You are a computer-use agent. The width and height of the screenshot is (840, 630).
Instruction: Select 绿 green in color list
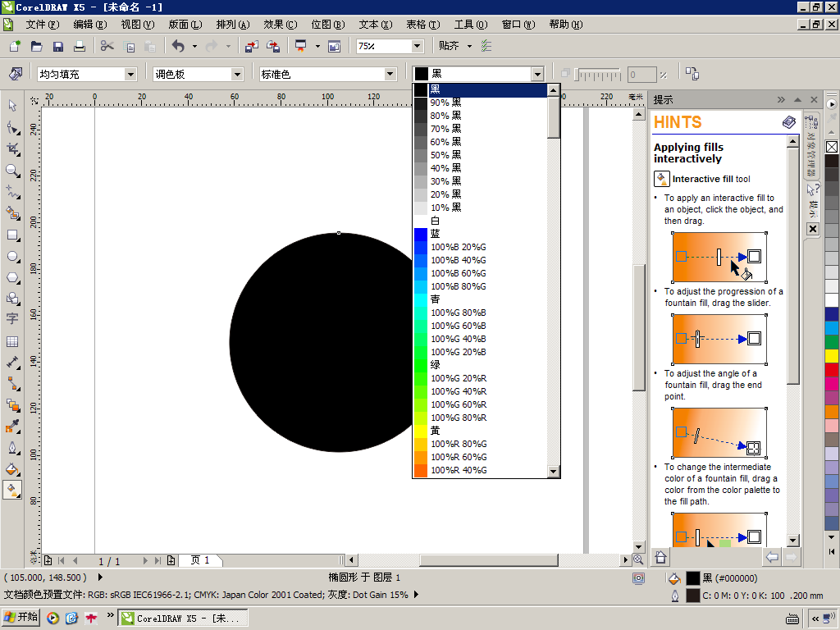480,365
